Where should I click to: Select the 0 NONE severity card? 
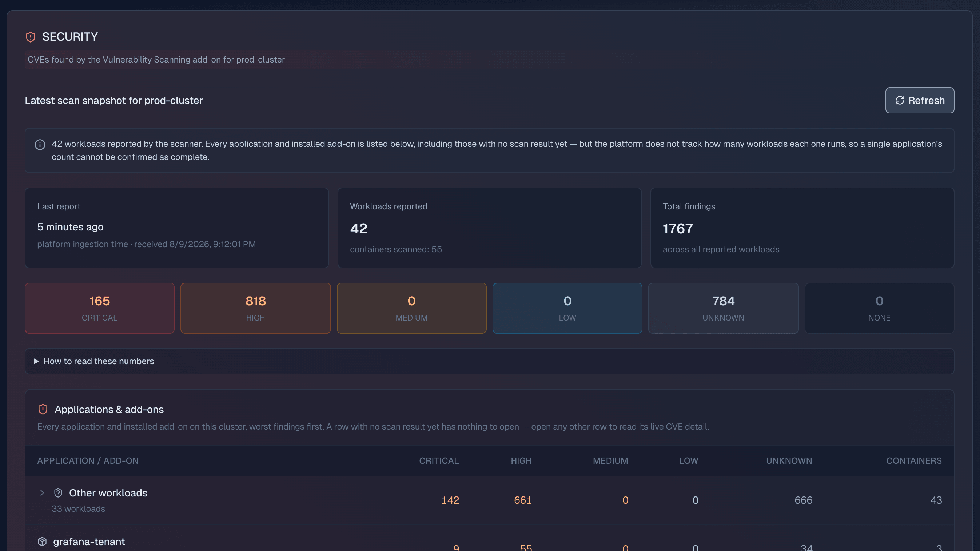click(879, 308)
